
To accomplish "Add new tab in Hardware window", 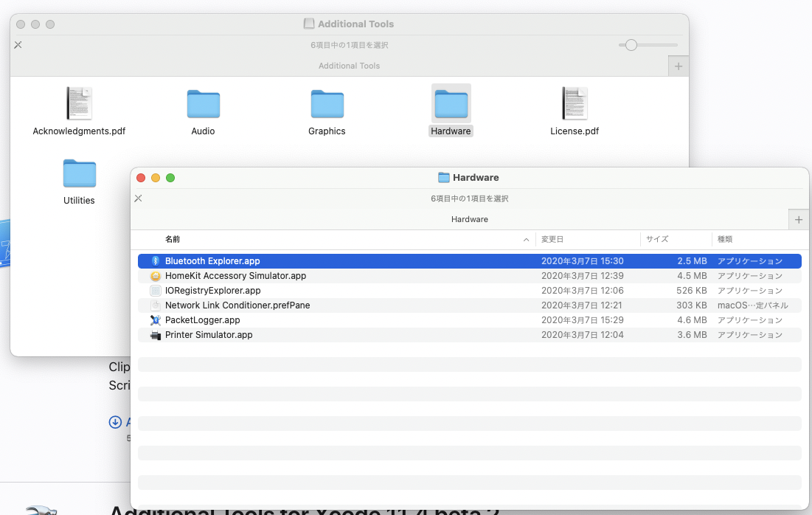I will (799, 220).
